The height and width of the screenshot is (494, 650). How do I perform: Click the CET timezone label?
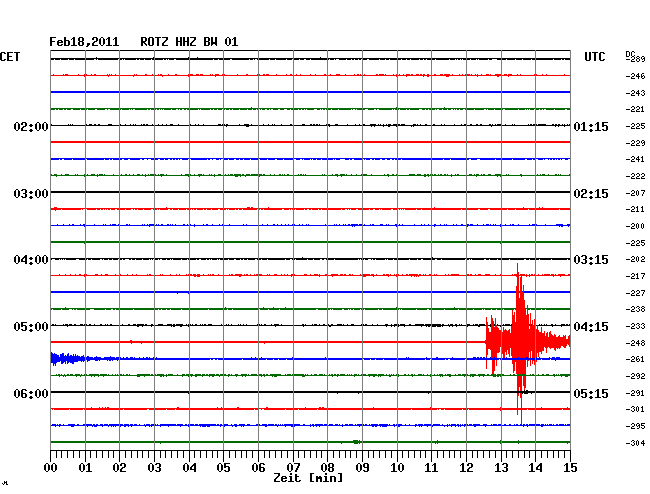10,57
